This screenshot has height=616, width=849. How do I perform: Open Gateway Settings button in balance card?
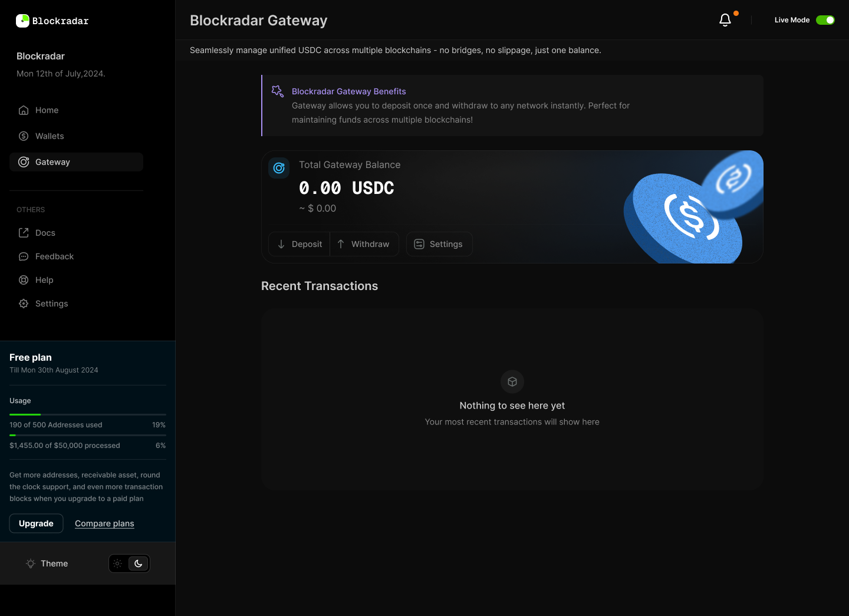439,244
